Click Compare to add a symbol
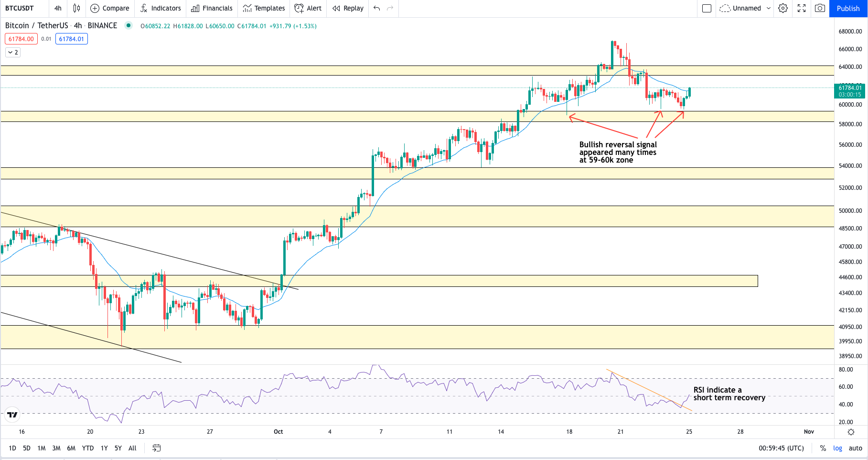The width and height of the screenshot is (868, 460). click(x=110, y=8)
